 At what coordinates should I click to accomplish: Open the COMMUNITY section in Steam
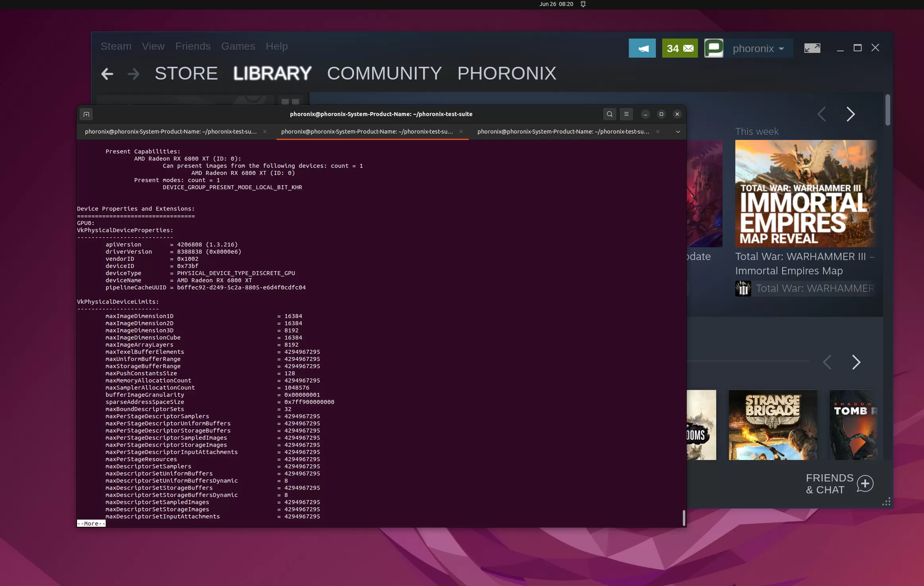click(384, 73)
